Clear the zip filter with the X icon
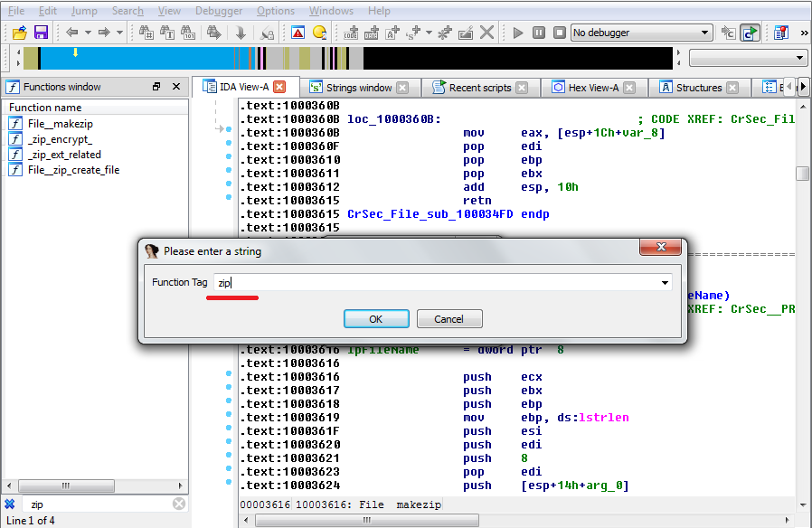Image resolution: width=812 pixels, height=528 pixels. (x=179, y=504)
